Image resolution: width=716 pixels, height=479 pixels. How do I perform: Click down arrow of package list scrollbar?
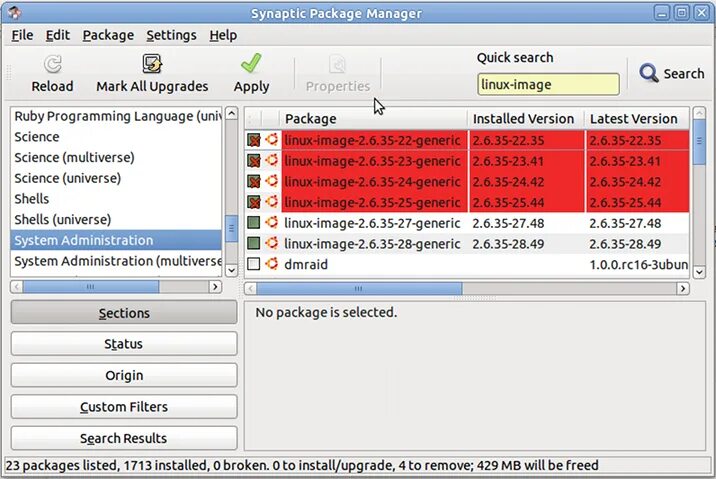[x=699, y=272]
